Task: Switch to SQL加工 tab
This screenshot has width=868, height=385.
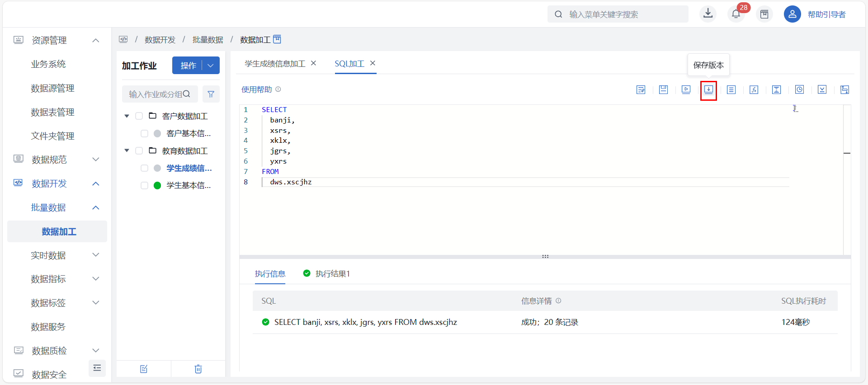Action: pyautogui.click(x=349, y=64)
